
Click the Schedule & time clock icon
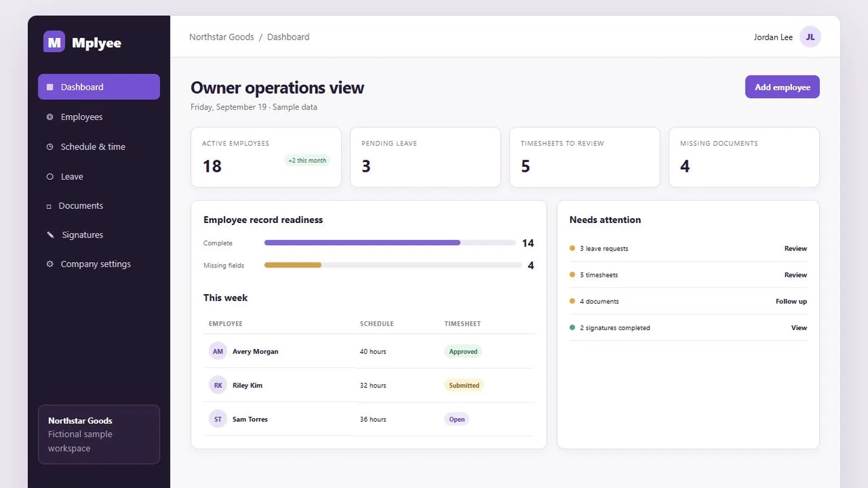50,146
